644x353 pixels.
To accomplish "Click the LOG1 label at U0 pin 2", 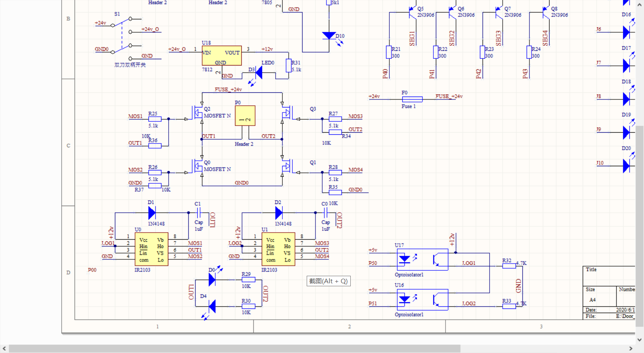I will click(x=108, y=243).
